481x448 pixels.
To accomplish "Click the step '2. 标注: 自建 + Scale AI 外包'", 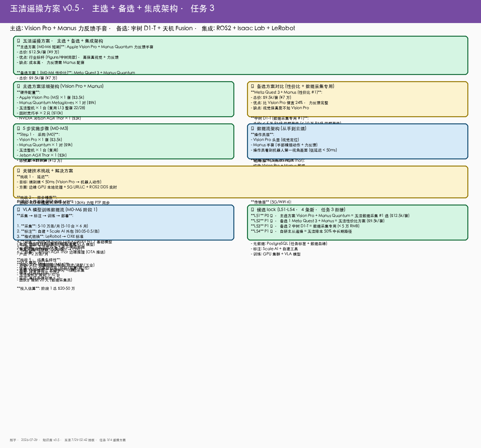I will (x=44, y=231).
